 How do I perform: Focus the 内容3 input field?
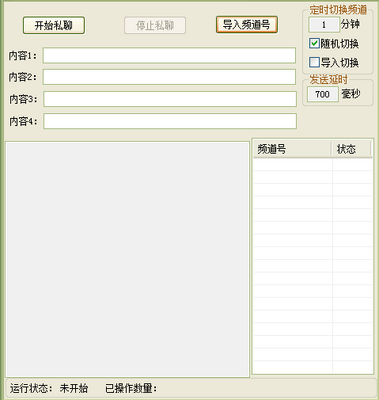pos(170,99)
